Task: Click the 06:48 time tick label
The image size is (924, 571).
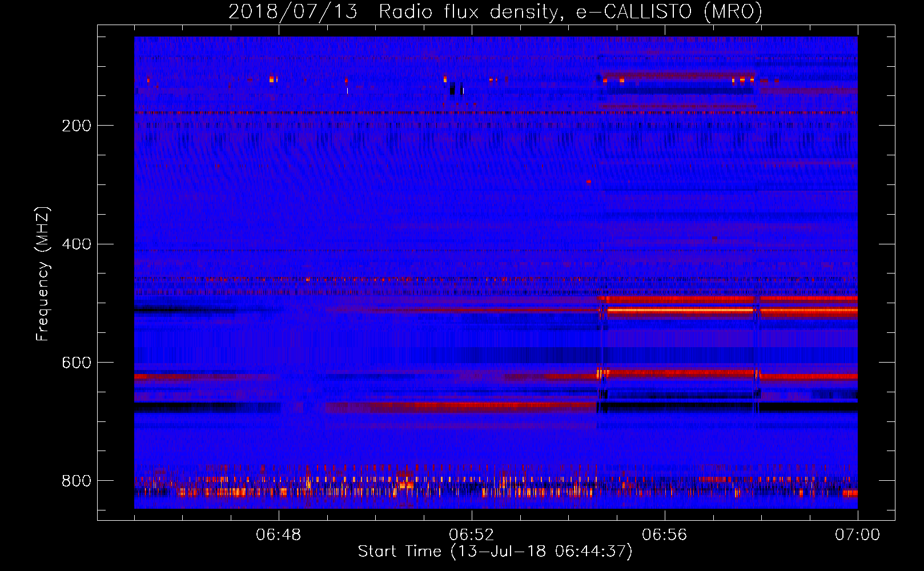Action: click(279, 535)
